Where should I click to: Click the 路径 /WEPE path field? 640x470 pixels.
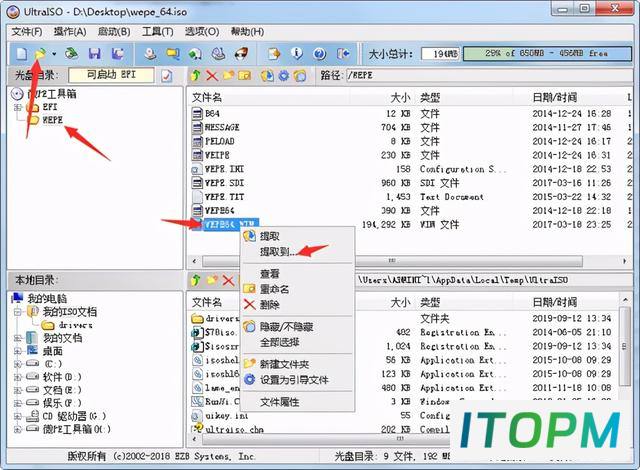(x=488, y=75)
